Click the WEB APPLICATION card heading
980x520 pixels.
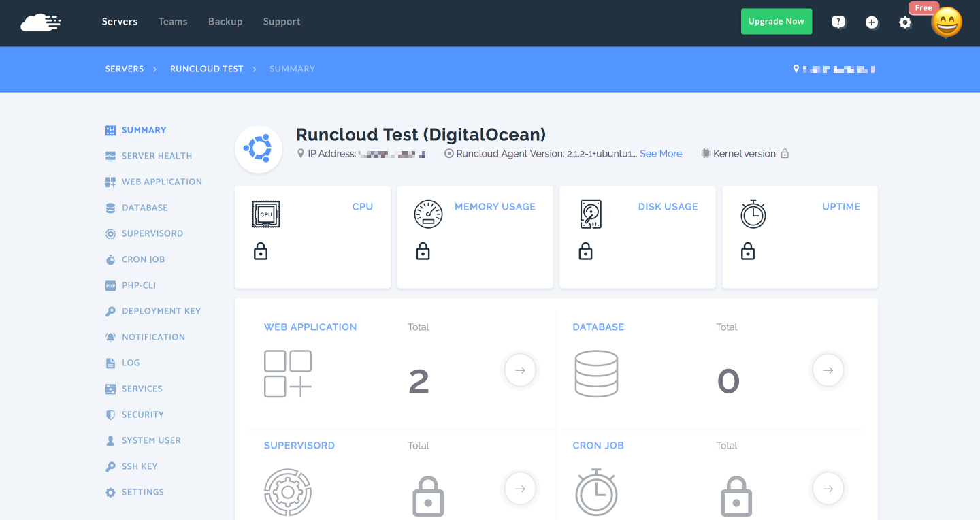pyautogui.click(x=310, y=327)
